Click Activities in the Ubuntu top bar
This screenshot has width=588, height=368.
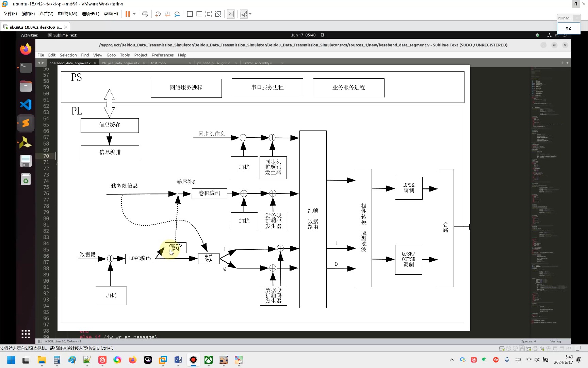29,35
